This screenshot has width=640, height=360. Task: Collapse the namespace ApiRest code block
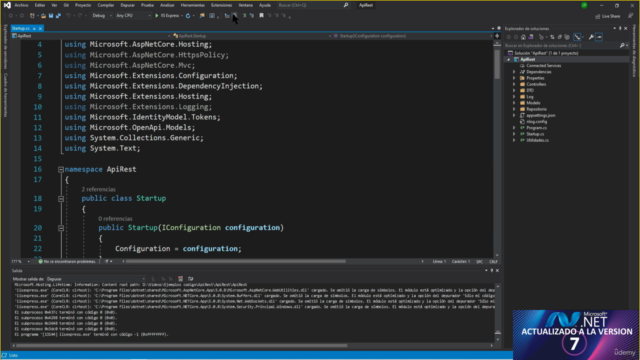(61, 169)
